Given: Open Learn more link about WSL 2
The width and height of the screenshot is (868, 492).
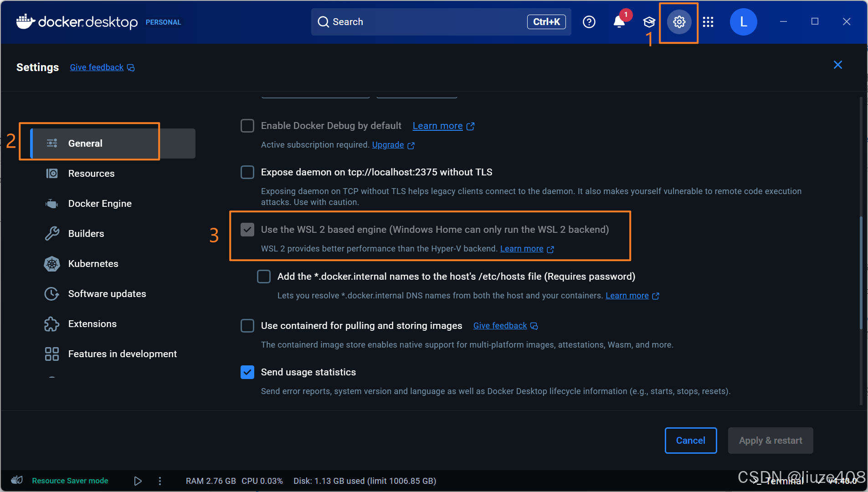Looking at the screenshot, I should tap(522, 249).
